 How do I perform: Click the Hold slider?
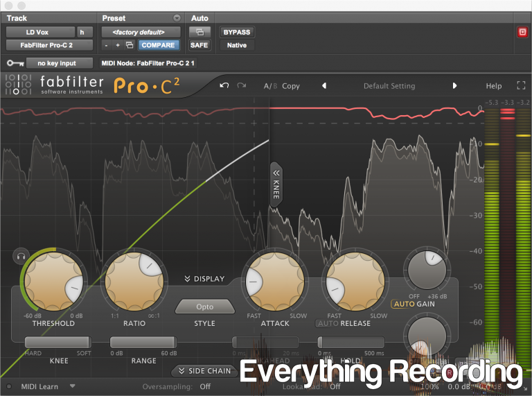click(351, 342)
